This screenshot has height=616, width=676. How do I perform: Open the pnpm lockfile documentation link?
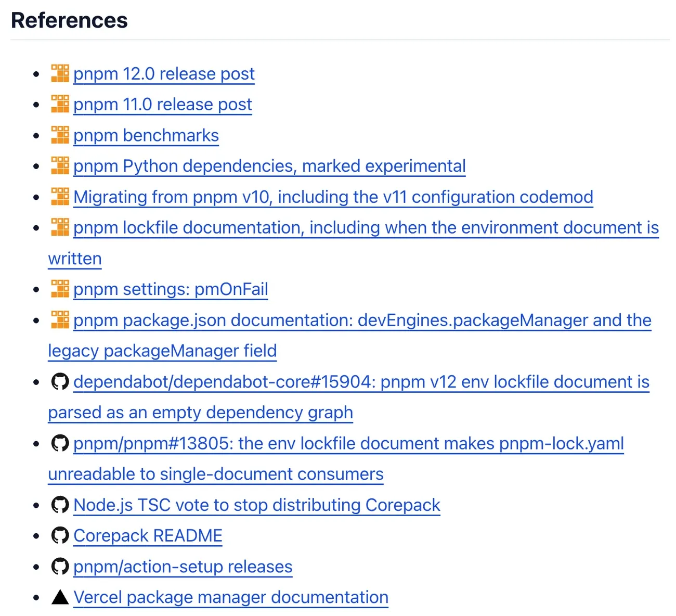(366, 228)
